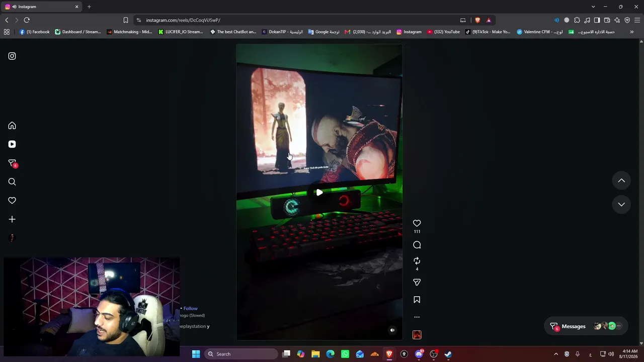Viewport: 644px width, 362px height.
Task: Open the Instagram logo home link
Action: coord(12,56)
